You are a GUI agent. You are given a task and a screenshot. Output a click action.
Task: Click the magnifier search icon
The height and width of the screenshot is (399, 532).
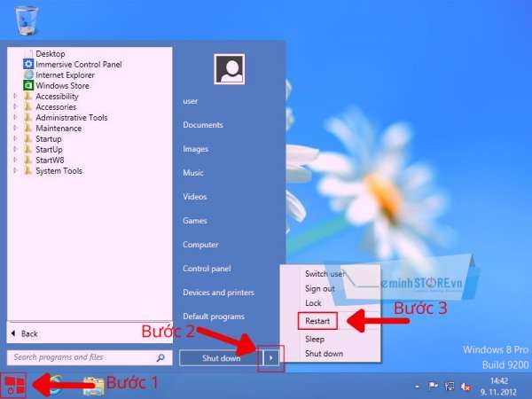pyautogui.click(x=160, y=357)
